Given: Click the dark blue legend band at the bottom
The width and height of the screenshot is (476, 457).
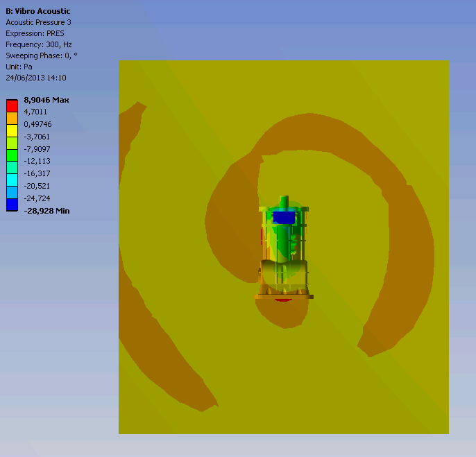Looking at the screenshot, I should click(x=12, y=205).
